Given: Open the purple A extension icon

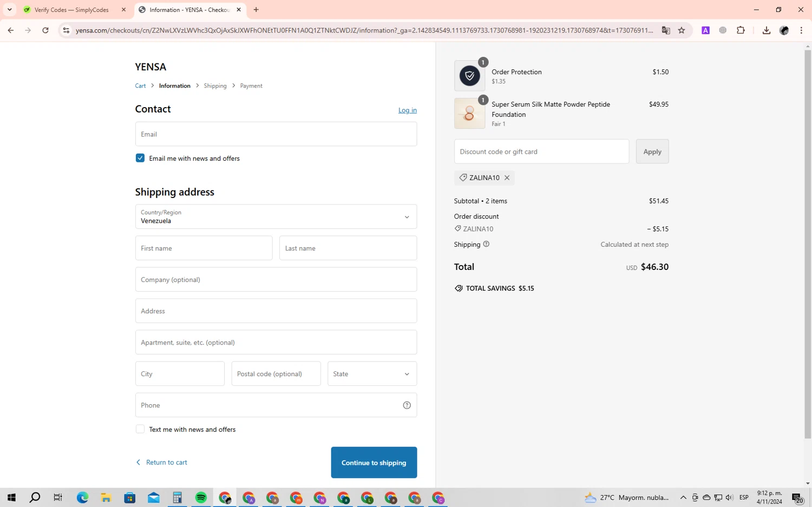Looking at the screenshot, I should [x=705, y=30].
